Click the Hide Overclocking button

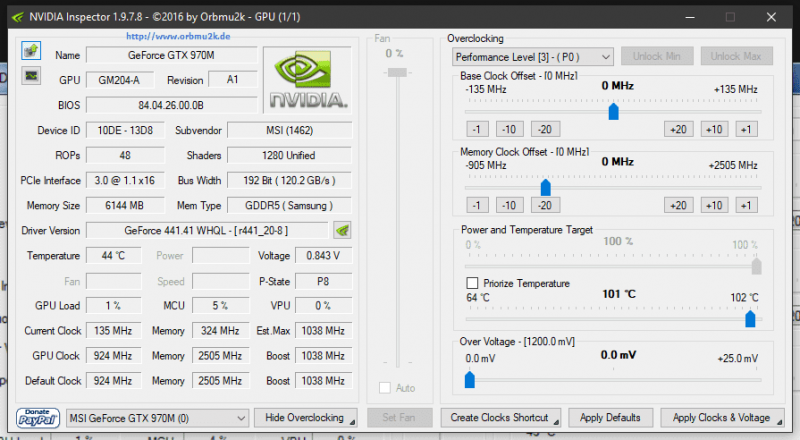[x=305, y=418]
